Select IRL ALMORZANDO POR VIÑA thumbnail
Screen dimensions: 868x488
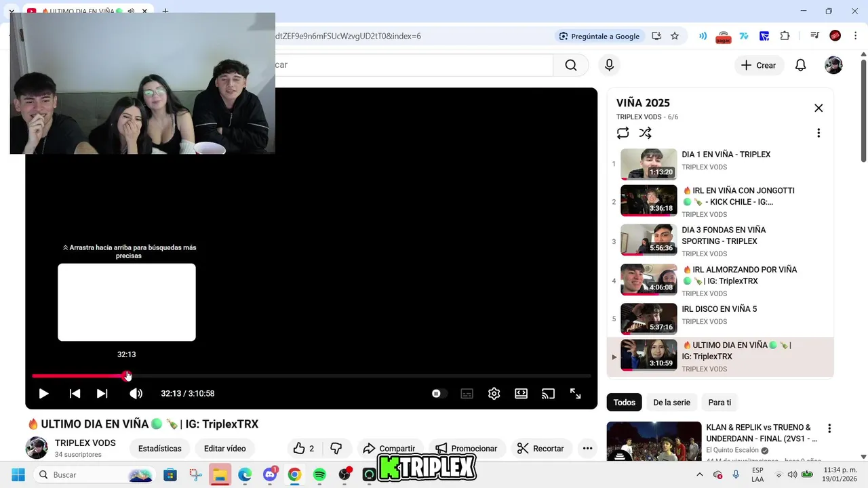pyautogui.click(x=649, y=280)
